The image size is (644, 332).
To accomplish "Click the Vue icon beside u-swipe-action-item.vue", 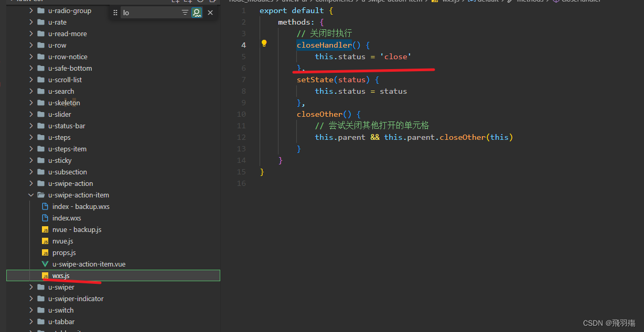I will (45, 264).
